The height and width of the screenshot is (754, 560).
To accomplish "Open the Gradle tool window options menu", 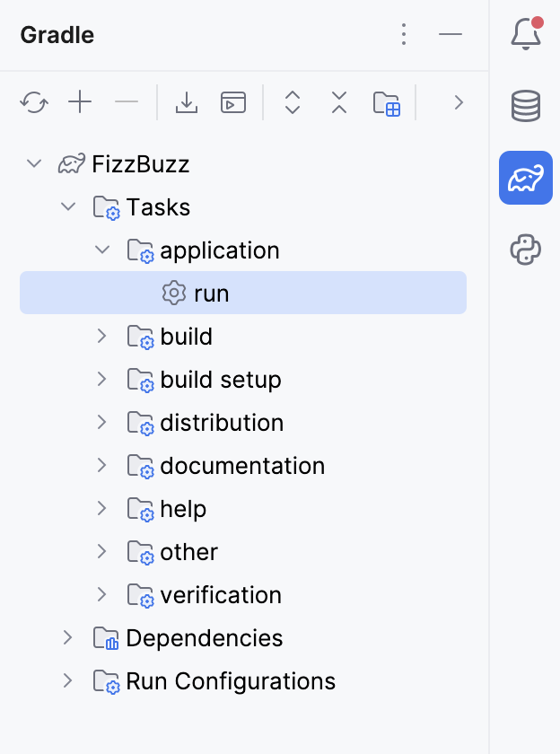I will [404, 34].
